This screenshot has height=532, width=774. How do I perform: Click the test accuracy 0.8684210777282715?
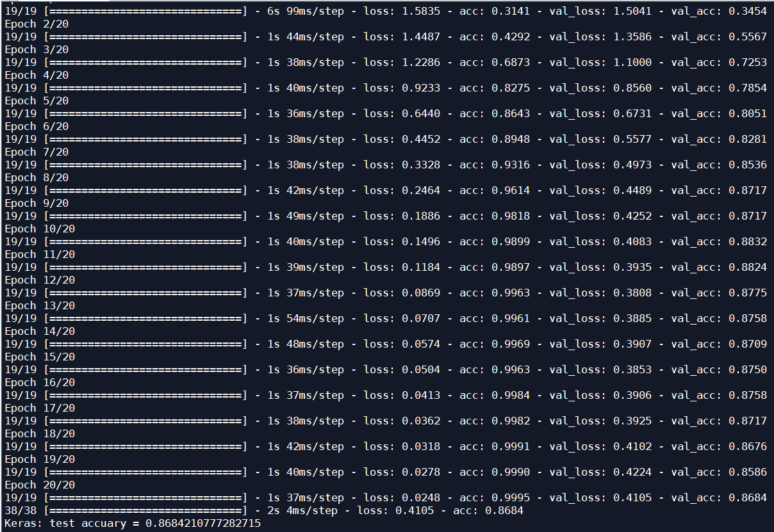pos(203,523)
